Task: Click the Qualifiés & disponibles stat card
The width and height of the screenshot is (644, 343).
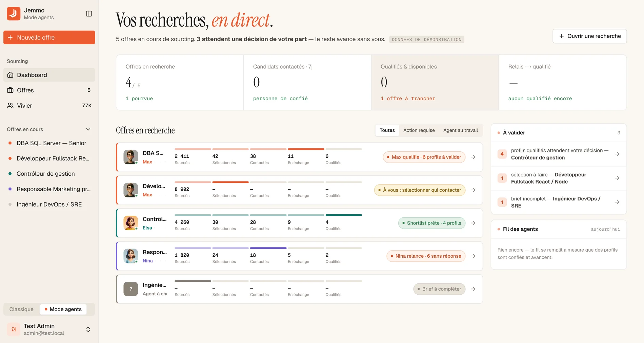Action: coord(435,83)
